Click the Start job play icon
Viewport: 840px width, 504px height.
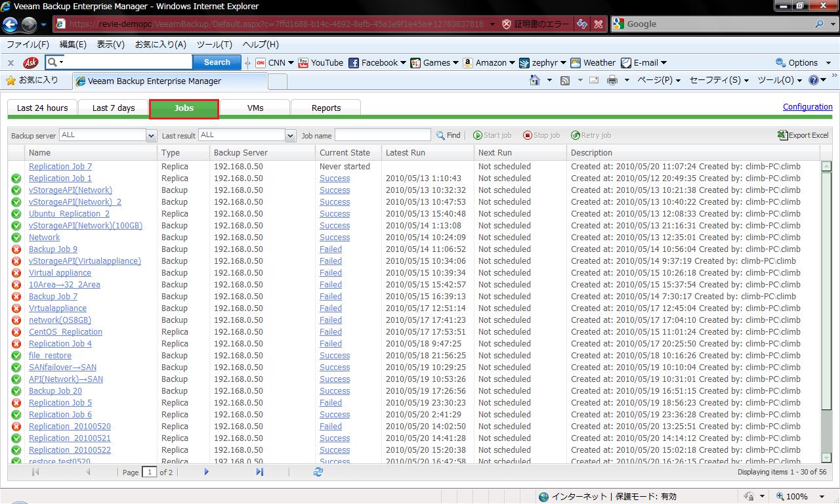point(478,135)
